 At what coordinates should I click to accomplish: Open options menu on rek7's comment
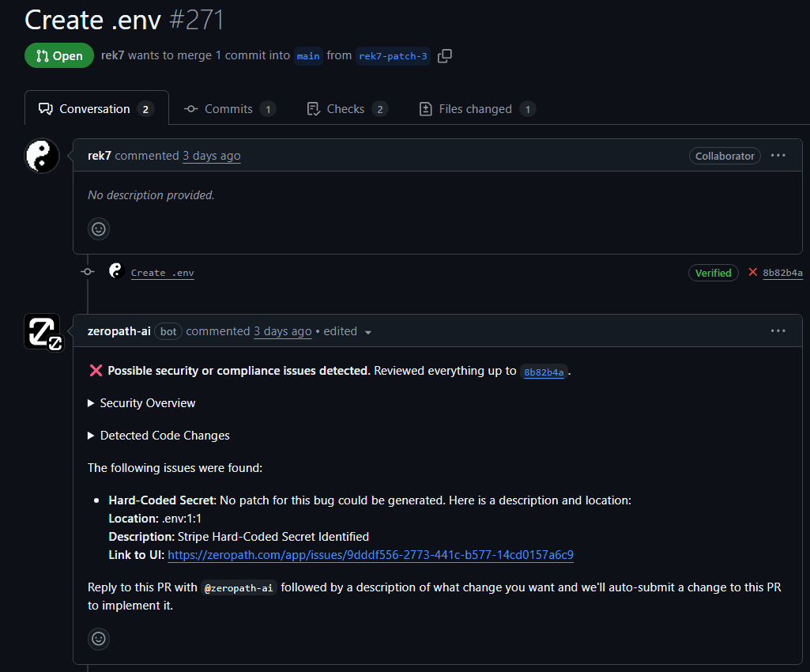[x=778, y=156]
